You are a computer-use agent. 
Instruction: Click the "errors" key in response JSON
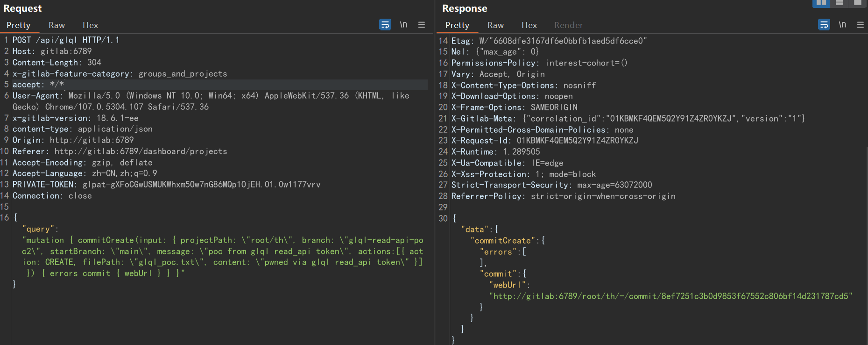pyautogui.click(x=498, y=252)
